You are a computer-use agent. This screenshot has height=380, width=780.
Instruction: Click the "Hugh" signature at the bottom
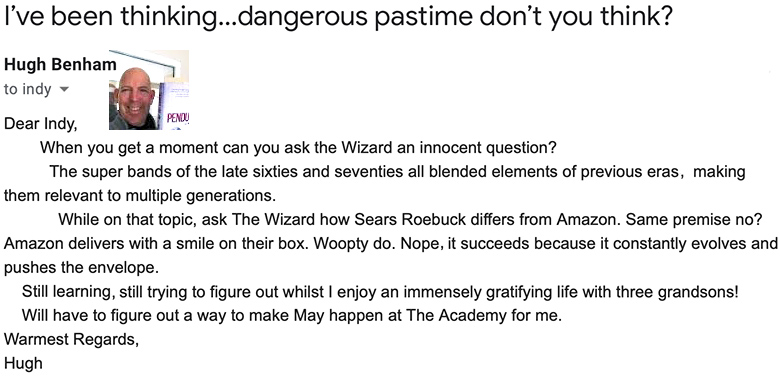coord(23,364)
